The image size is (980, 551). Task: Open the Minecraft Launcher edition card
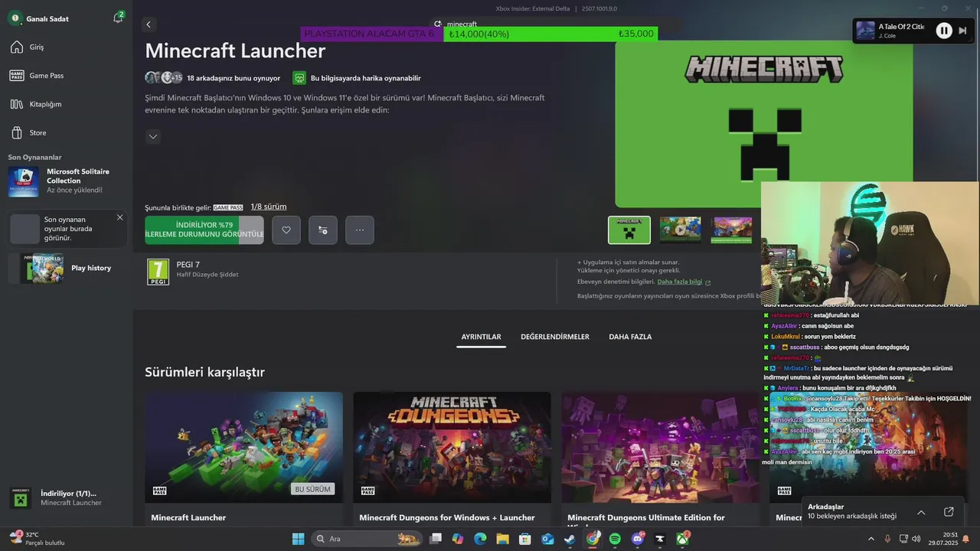coord(243,458)
